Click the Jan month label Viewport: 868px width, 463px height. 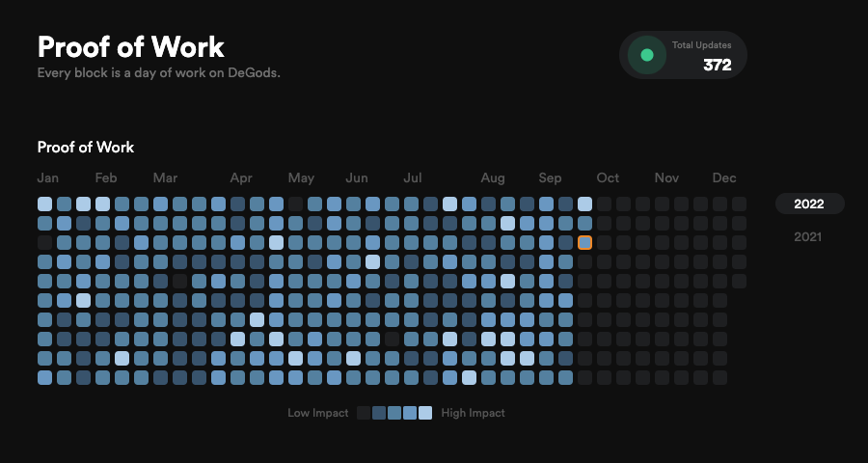click(47, 177)
